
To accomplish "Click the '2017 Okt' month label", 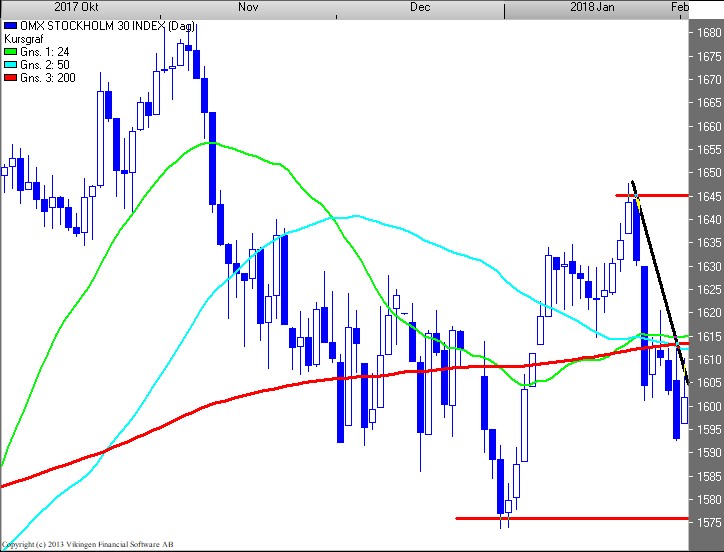I will (x=61, y=7).
